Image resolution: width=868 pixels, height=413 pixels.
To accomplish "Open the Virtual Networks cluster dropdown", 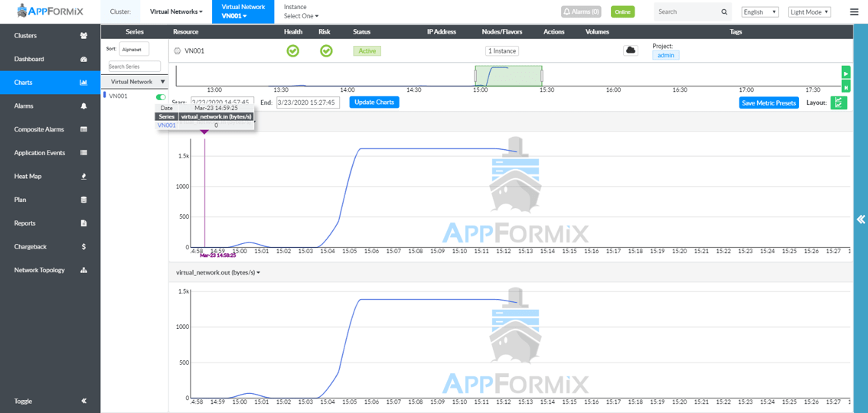I will 176,11.
